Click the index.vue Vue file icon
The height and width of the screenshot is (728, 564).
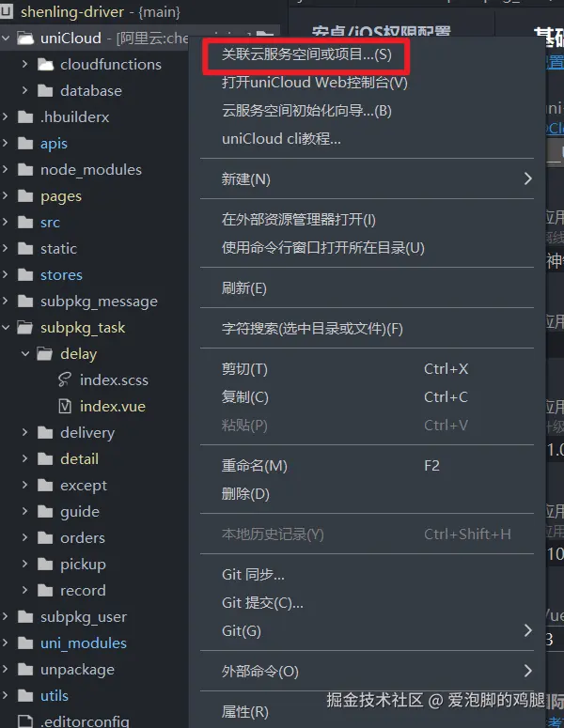[x=65, y=406]
